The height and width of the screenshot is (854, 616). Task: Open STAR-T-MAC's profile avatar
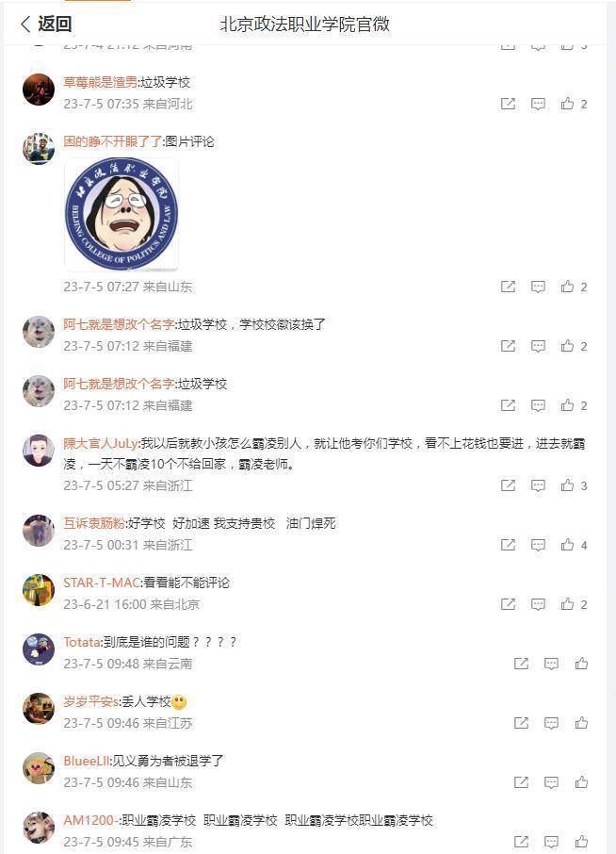(39, 590)
